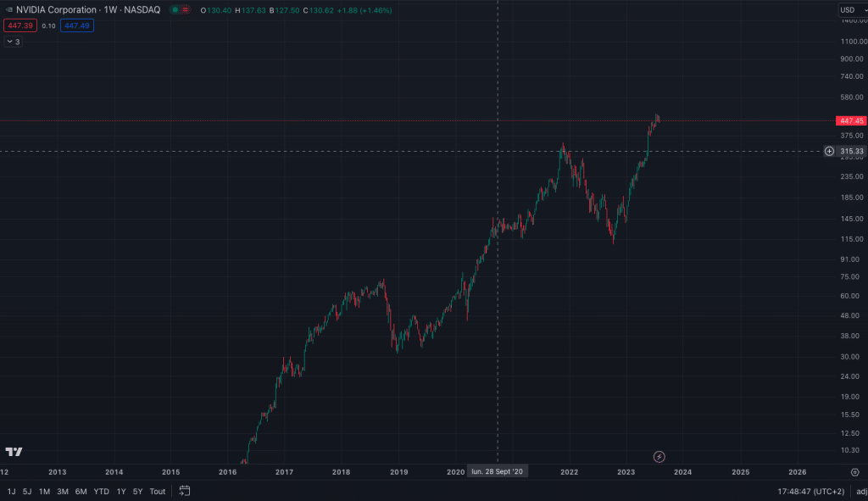Click the 60.00 price scale label
Screen dimensions: 868x501
click(849, 296)
